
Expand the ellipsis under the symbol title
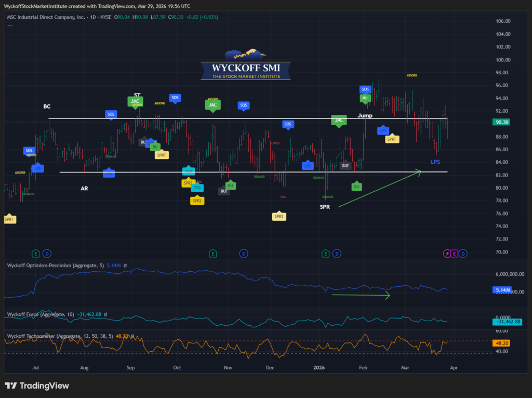(x=10, y=24)
